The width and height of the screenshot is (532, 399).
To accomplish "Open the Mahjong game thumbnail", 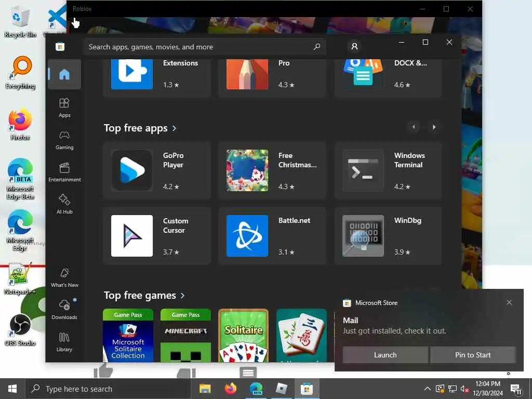I will 301,335.
